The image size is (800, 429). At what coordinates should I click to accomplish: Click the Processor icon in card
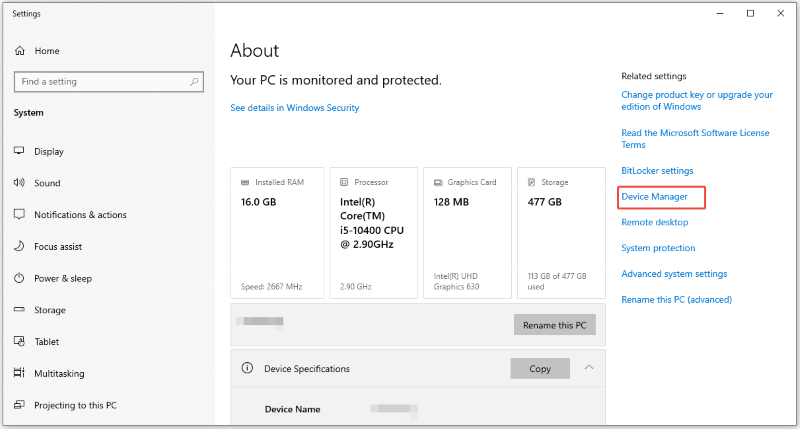click(344, 182)
